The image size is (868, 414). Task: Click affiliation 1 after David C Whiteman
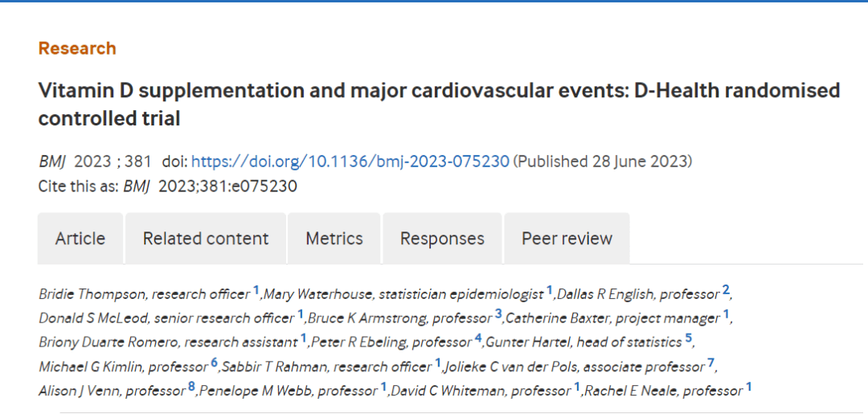(577, 387)
